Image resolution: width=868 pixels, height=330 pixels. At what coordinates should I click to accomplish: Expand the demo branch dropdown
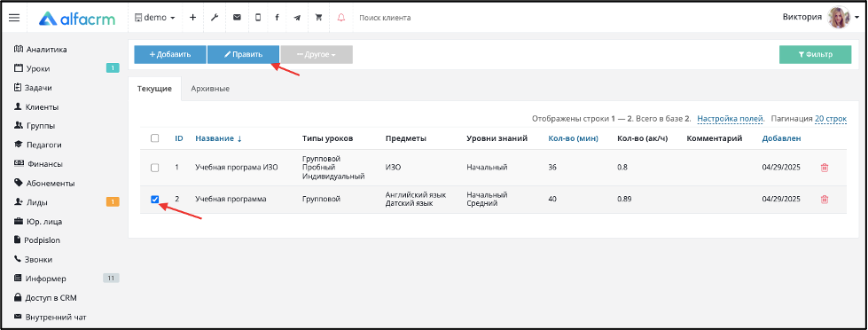pyautogui.click(x=155, y=17)
